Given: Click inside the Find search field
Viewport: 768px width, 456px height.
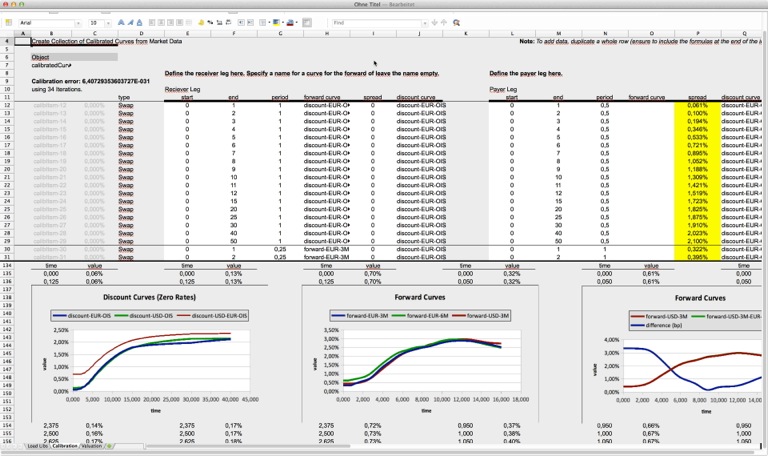Looking at the screenshot, I should coord(376,23).
